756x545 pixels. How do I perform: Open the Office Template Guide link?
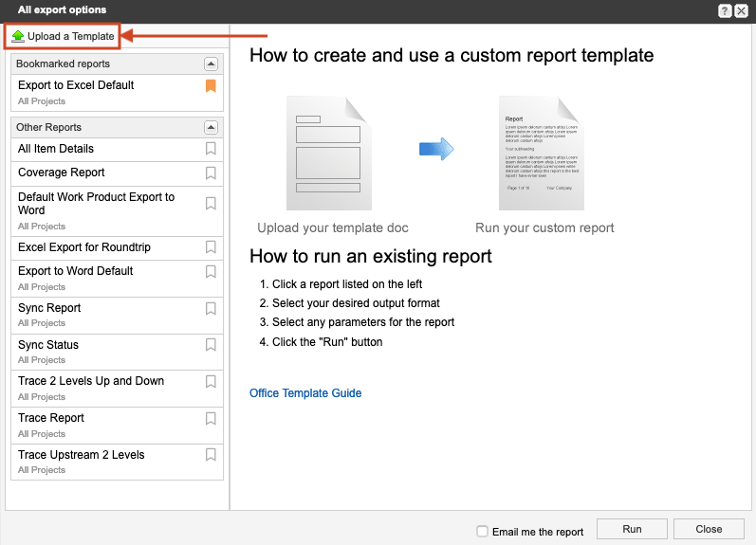(x=305, y=393)
